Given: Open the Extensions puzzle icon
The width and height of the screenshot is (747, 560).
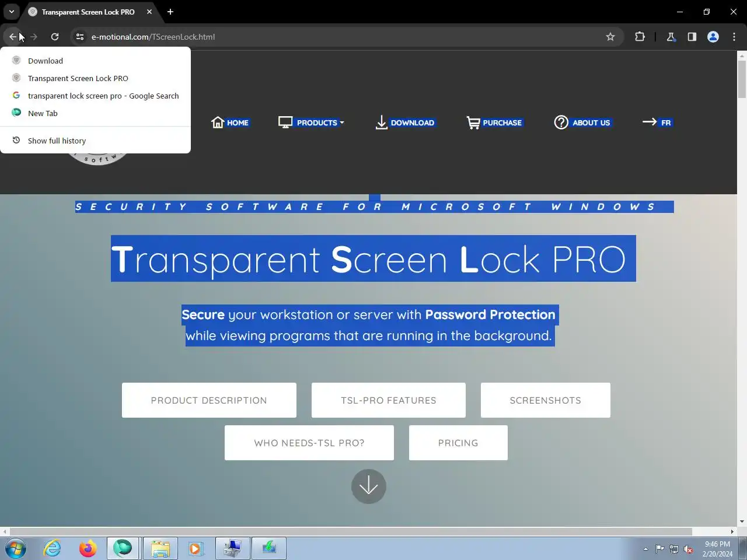Looking at the screenshot, I should [640, 37].
